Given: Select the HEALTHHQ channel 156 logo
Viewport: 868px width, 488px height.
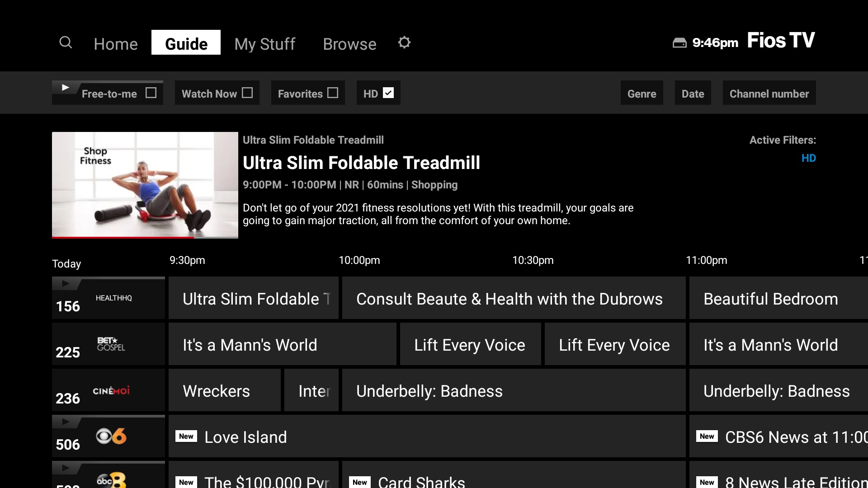Looking at the screenshot, I should click(114, 298).
